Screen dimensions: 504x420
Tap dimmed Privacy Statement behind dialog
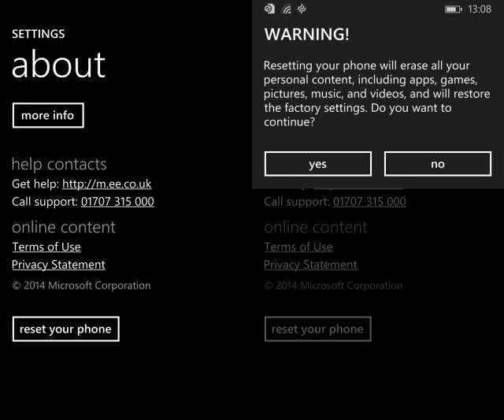tap(310, 265)
